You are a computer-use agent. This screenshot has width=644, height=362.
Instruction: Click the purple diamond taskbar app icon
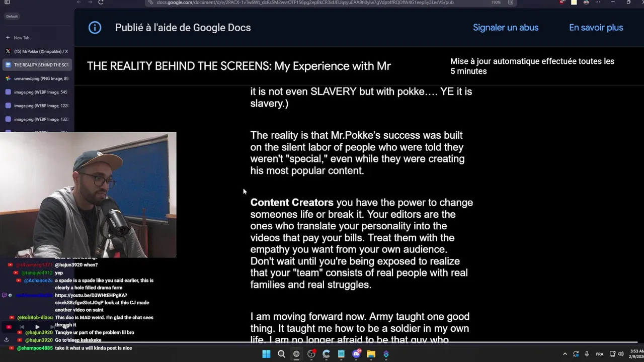386,354
